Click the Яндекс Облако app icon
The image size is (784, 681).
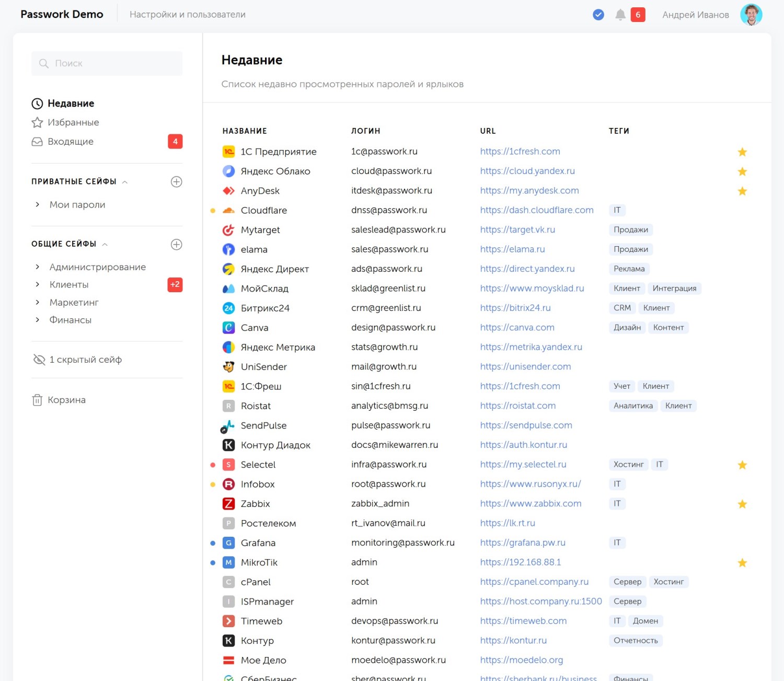228,171
